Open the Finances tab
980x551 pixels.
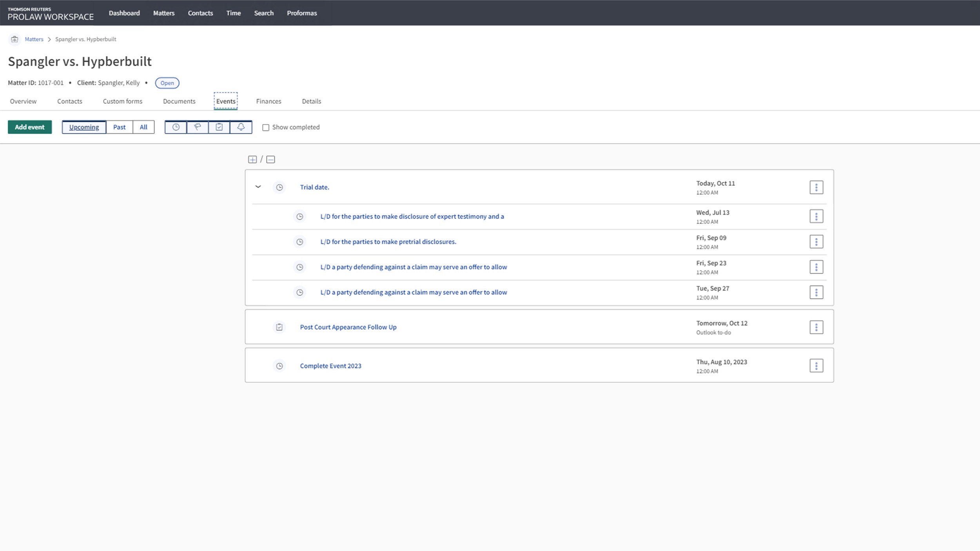tap(269, 101)
